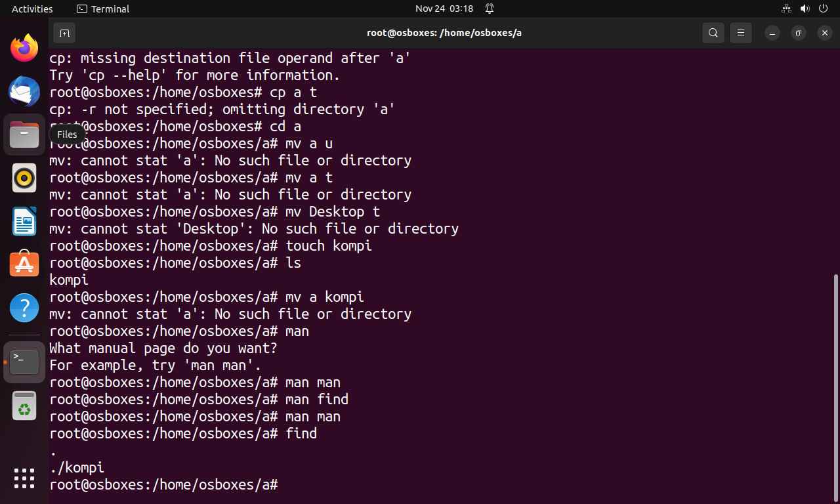The height and width of the screenshot is (504, 840).
Task: Open Ubuntu Software store icon
Action: point(24,264)
